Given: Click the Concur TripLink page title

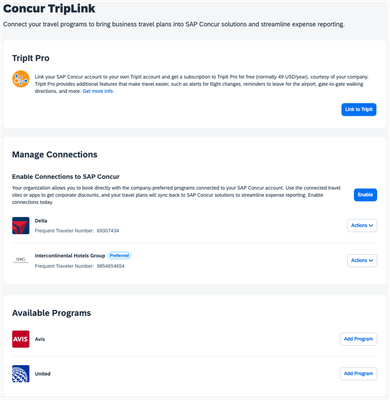Looking at the screenshot, I should [49, 9].
